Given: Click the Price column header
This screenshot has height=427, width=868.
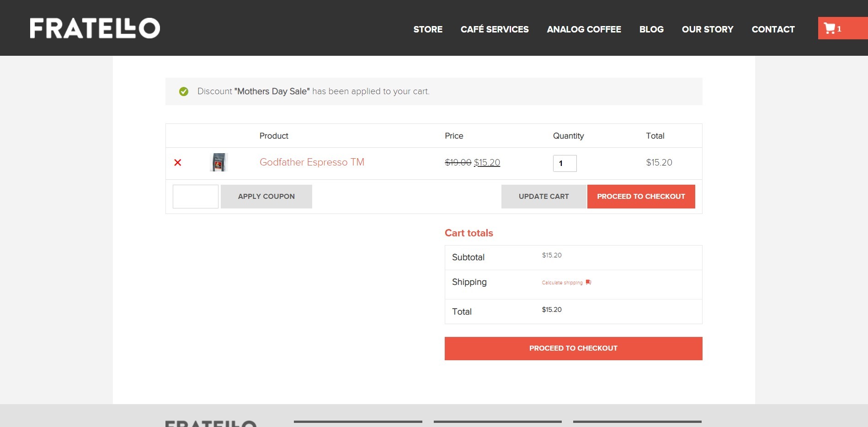Looking at the screenshot, I should pyautogui.click(x=454, y=136).
